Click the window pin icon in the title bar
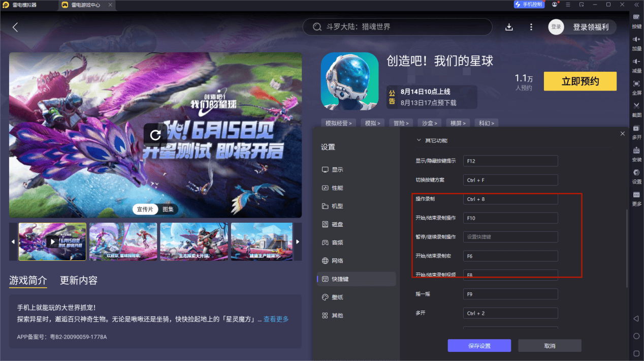Screen dimensions: 644x361 [582, 5]
